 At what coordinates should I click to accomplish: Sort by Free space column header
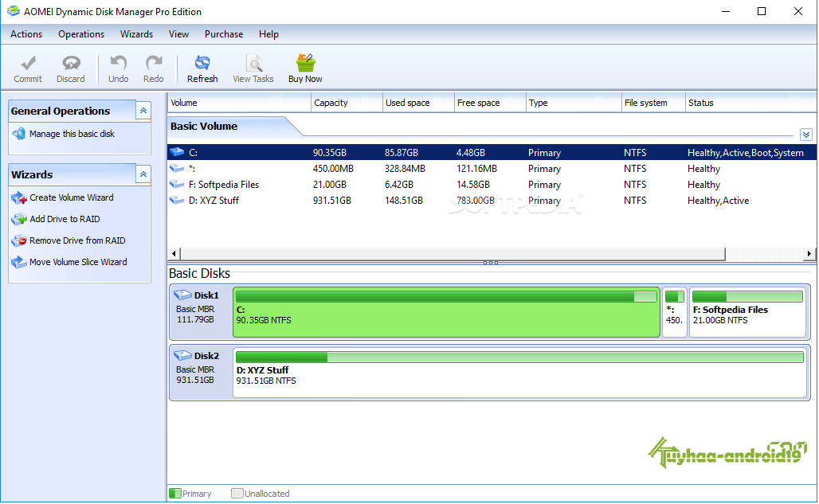[490, 103]
